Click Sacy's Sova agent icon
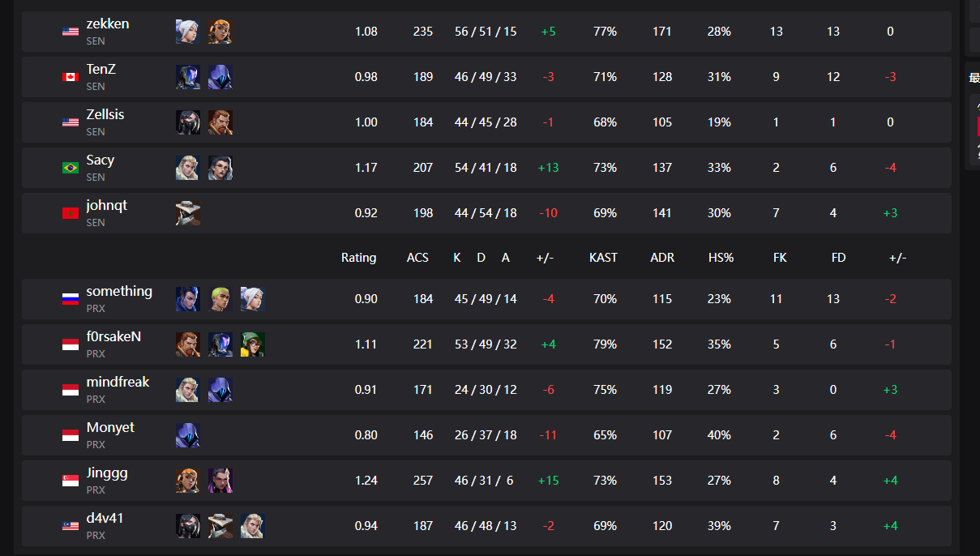The width and height of the screenshot is (980, 556). [x=187, y=168]
